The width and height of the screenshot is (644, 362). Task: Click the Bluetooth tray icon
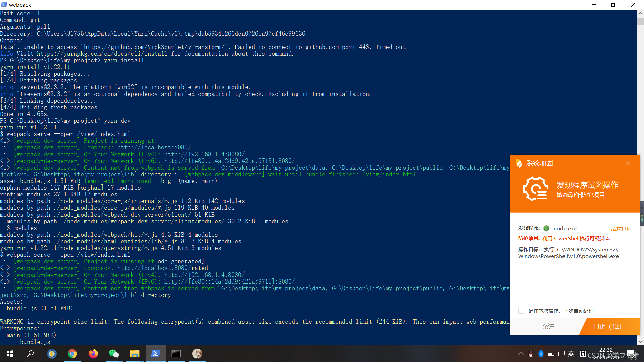pyautogui.click(x=541, y=354)
